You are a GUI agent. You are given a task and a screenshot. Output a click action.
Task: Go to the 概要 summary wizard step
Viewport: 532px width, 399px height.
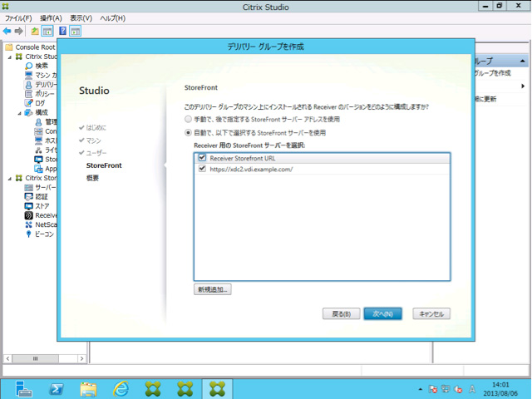click(92, 178)
